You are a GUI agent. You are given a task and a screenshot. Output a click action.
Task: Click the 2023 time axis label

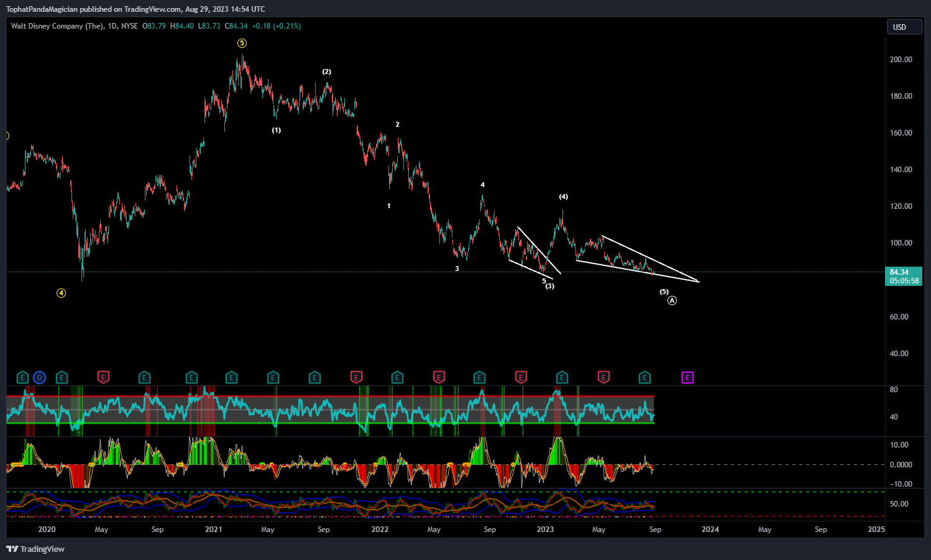coord(545,530)
